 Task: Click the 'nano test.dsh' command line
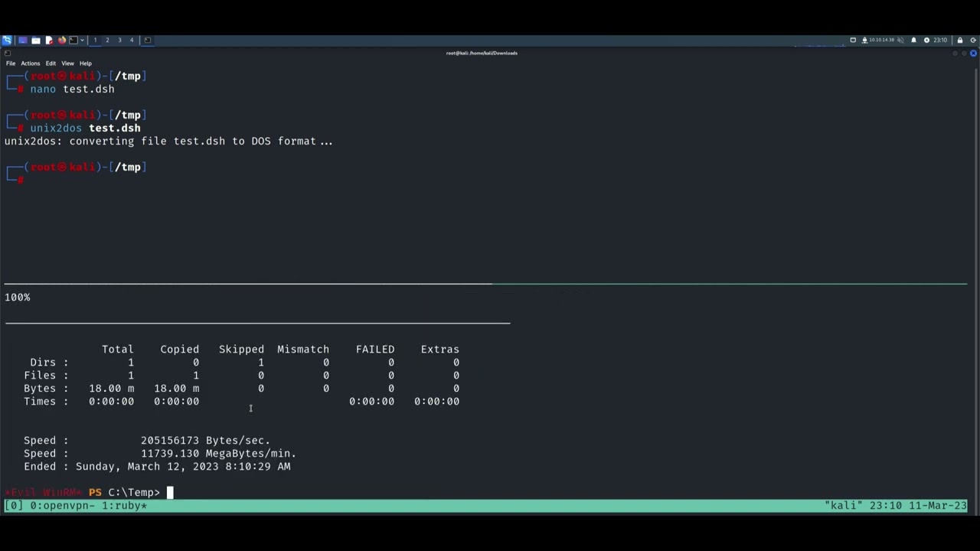point(72,89)
